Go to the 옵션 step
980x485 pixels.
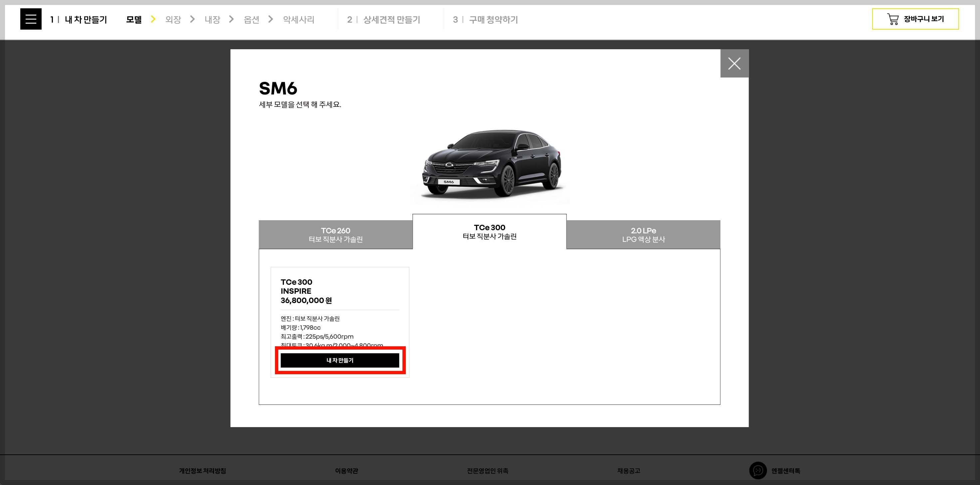pos(251,19)
